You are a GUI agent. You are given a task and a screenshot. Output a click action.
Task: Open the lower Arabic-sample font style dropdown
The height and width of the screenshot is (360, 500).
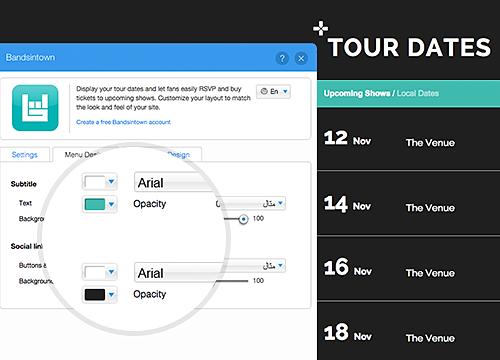255,265
